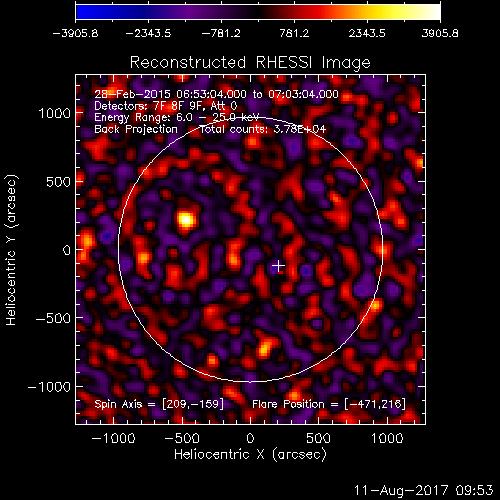Click the brightest yellow flare source
Screen dimensions: 500x500
186,220
